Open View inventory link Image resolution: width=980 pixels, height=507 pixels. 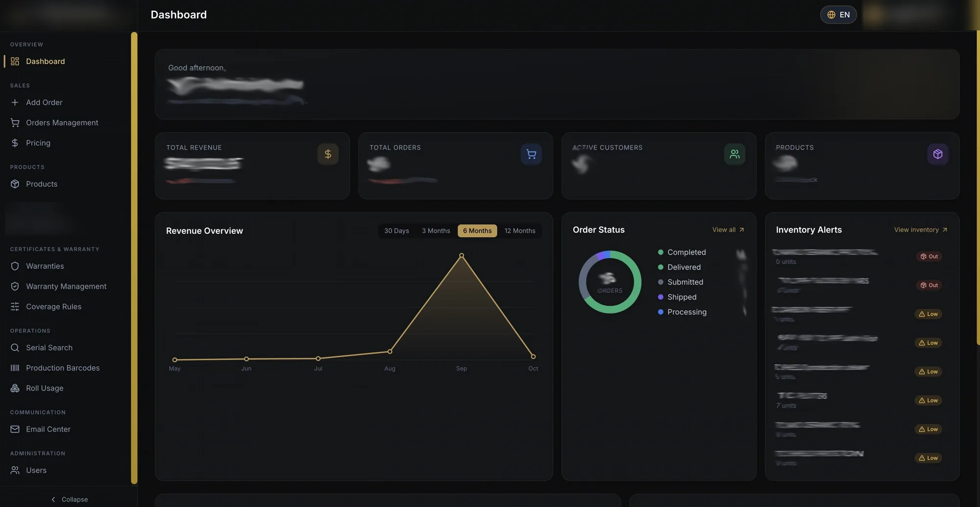(921, 230)
